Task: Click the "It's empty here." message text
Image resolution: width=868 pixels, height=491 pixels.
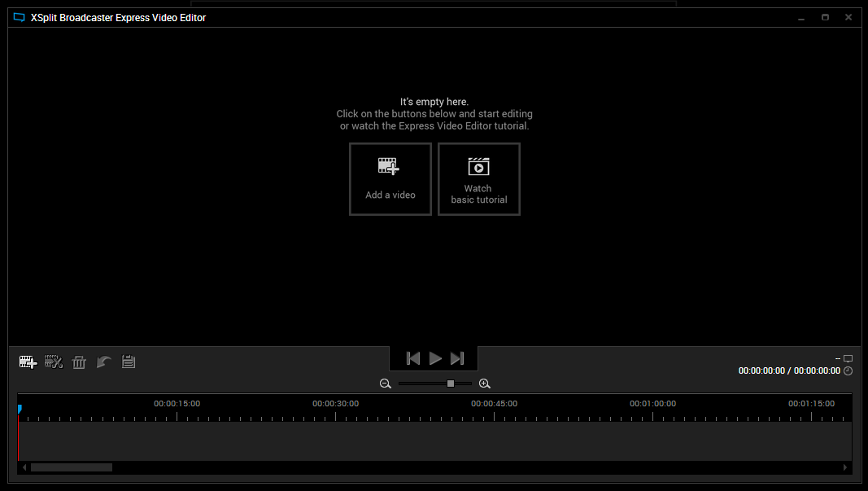Action: point(434,102)
